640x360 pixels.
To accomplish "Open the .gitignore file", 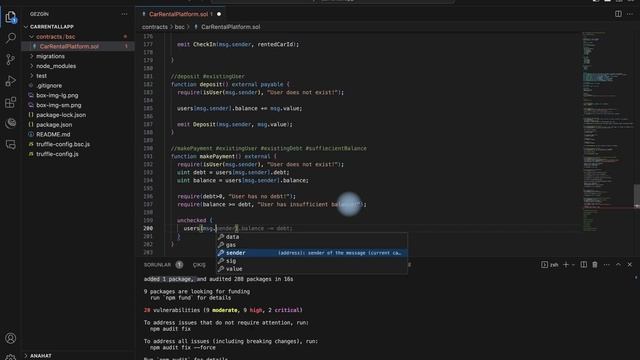I will (x=49, y=85).
